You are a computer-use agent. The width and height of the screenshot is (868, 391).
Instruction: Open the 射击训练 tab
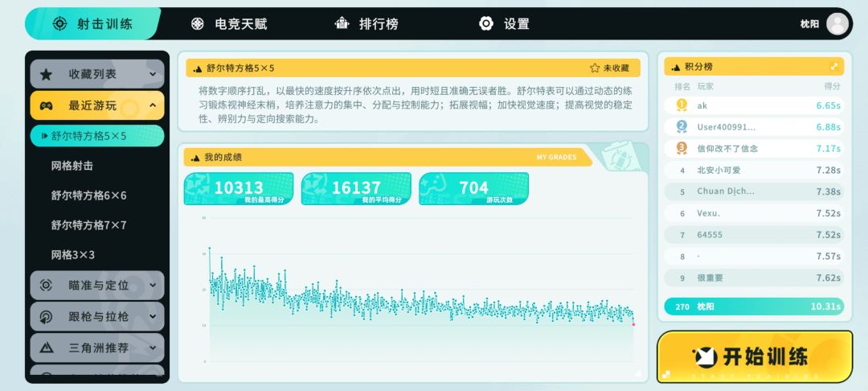92,24
